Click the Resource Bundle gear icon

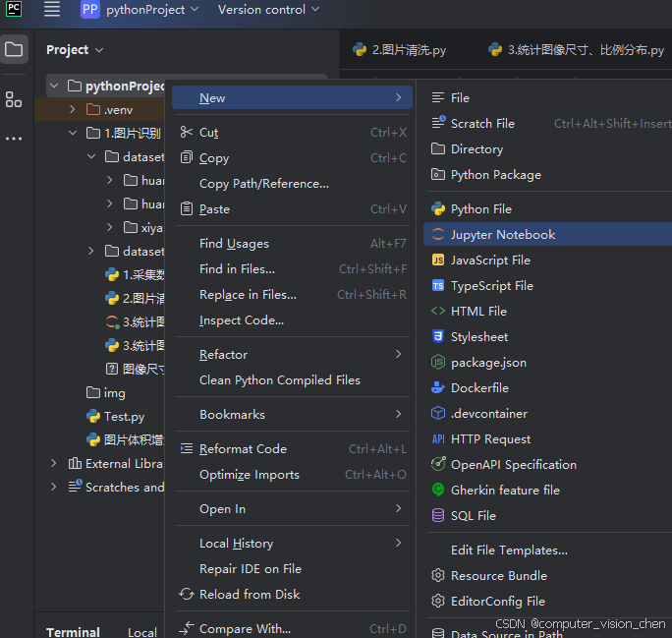[x=437, y=575]
